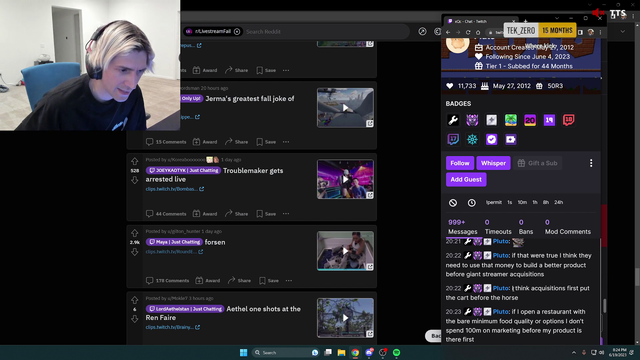Upvote the Aethel one shots post
The image size is (640, 360).
click(135, 300)
